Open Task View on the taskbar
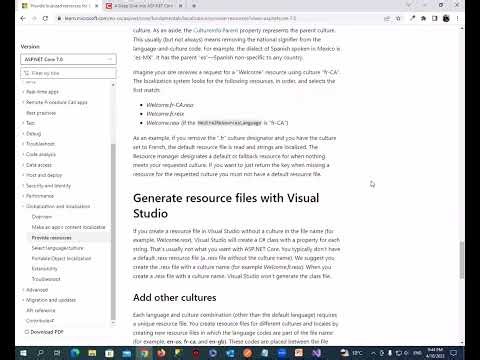This screenshot has width=480, height=360. [57, 353]
